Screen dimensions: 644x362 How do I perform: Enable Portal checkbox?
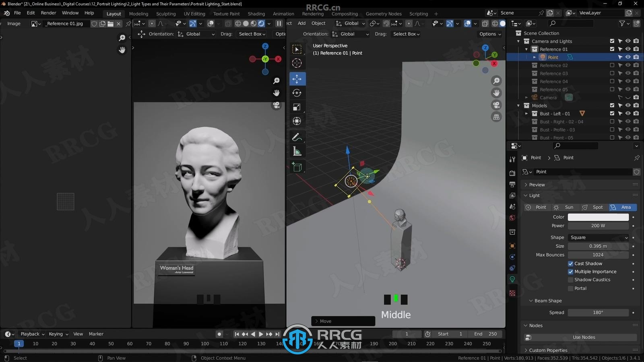570,288
